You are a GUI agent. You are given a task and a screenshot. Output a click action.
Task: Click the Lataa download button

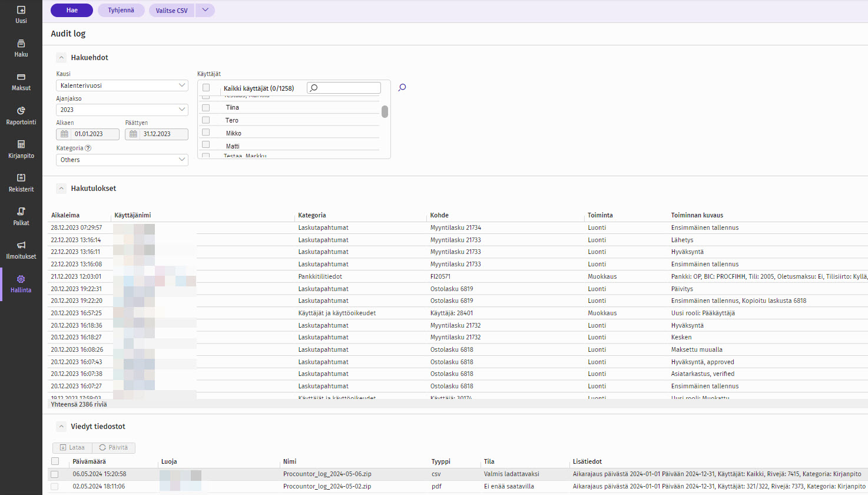tap(72, 448)
